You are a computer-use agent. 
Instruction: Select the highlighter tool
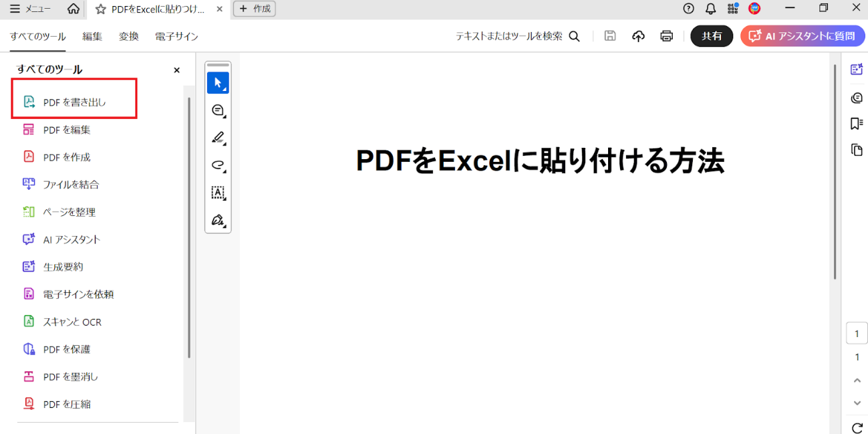point(218,138)
